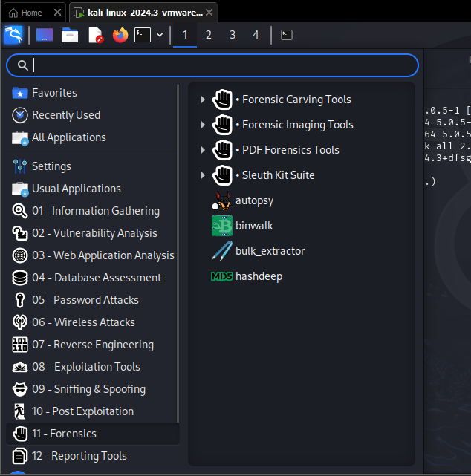This screenshot has width=471, height=476.
Task: Click the Favorites star folder icon
Action: pos(20,93)
